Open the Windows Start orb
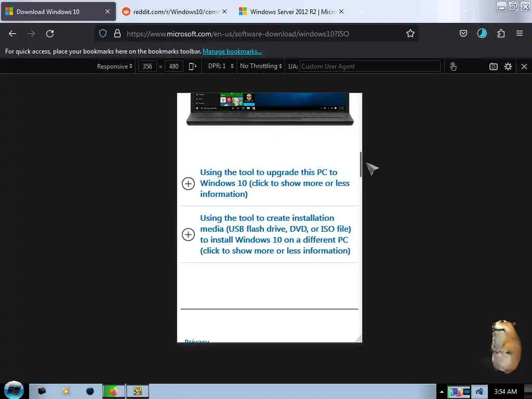 click(x=14, y=390)
